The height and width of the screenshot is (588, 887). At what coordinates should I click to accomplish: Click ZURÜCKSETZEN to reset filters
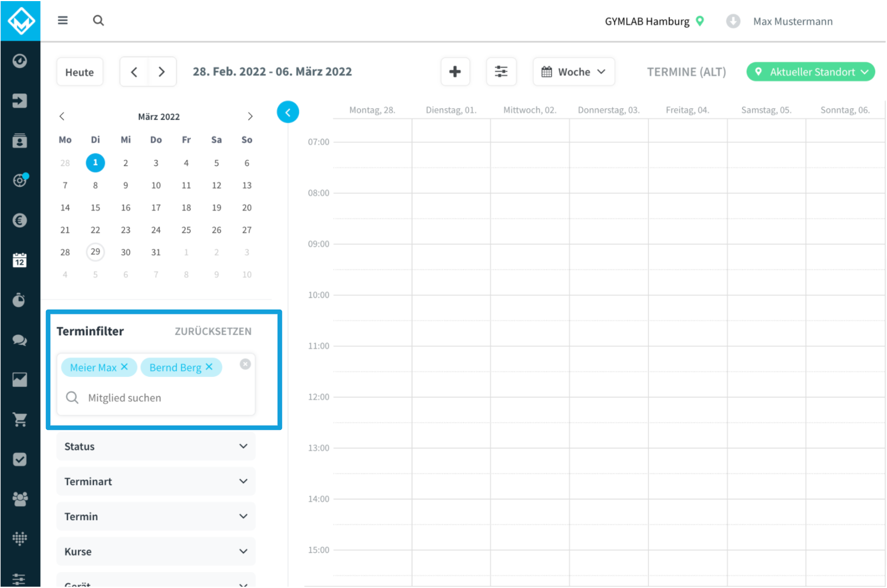point(213,332)
